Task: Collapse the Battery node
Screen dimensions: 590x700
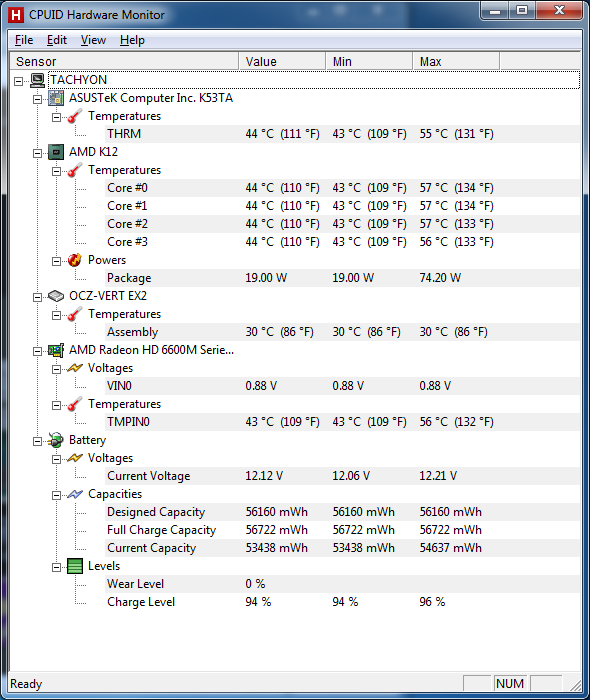Action: click(37, 441)
